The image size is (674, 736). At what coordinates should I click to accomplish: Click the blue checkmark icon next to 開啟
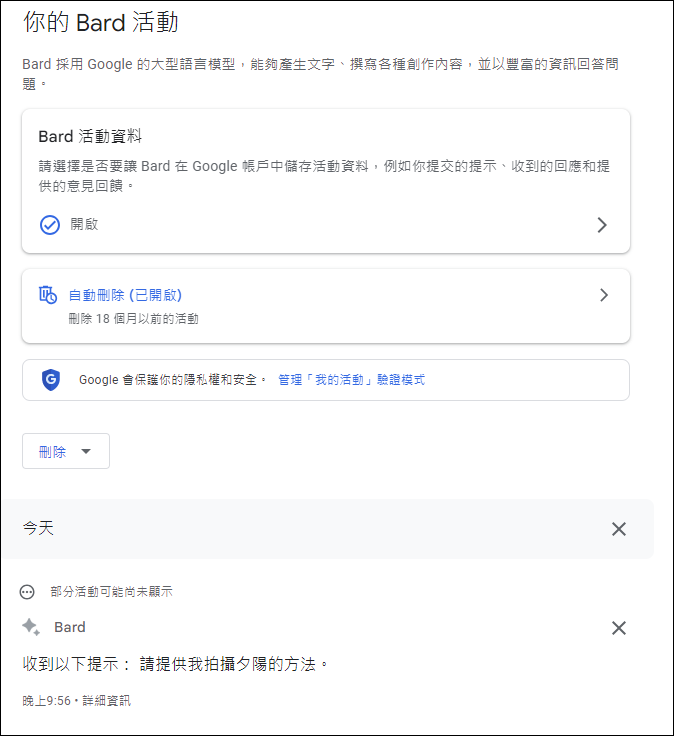pos(50,225)
